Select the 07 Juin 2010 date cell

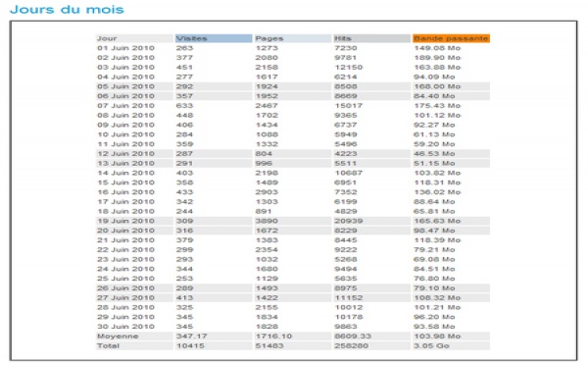[125, 106]
